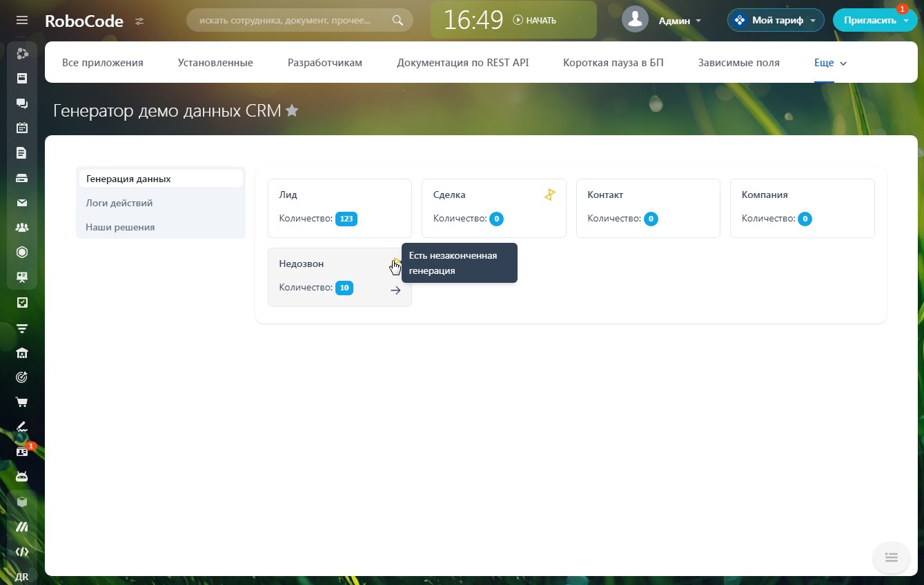
Task: Click the sliders settings icon beside RoboCode
Action: pos(139,21)
